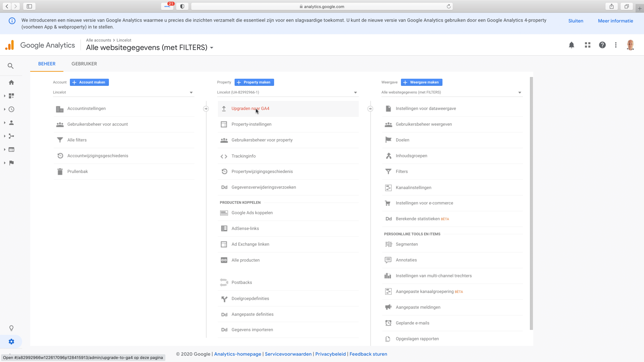Open Instellingen voor e-commerce
644x362 pixels.
[x=452, y=203]
